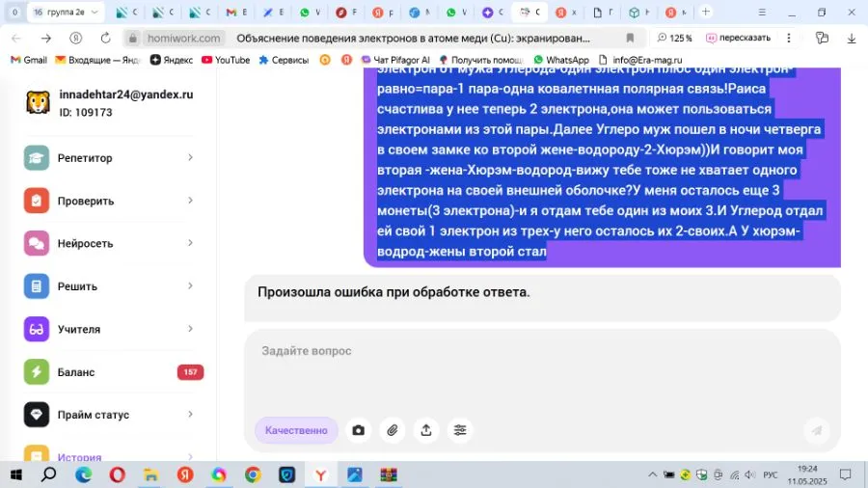The width and height of the screenshot is (868, 488).
Task: Expand the Проверить chevron
Action: (x=190, y=201)
